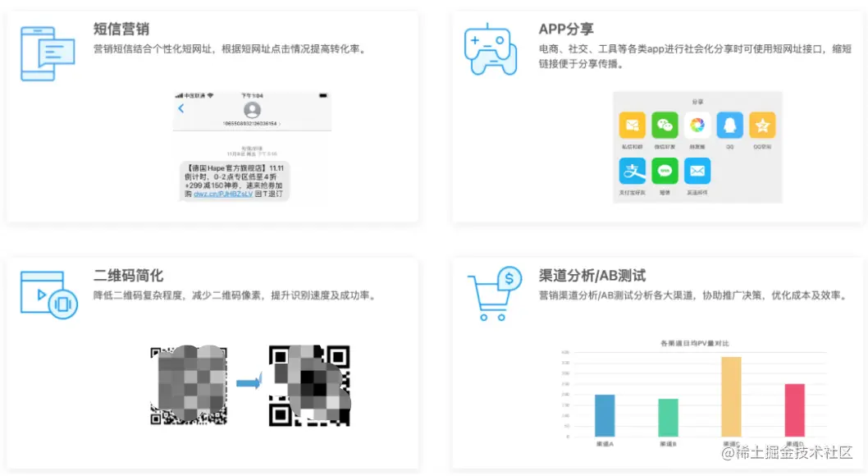Click the complex QR code on the left
Image resolution: width=868 pixels, height=476 pixels.
(x=189, y=386)
